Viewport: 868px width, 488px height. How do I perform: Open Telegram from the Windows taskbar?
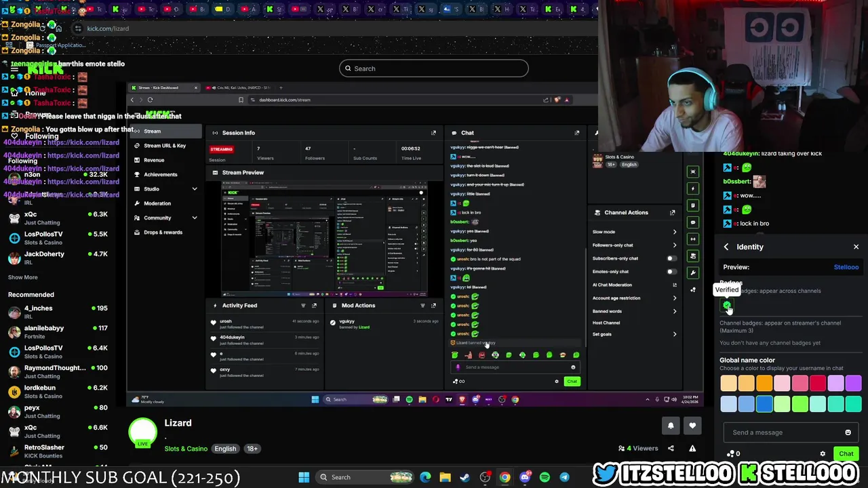(564, 477)
